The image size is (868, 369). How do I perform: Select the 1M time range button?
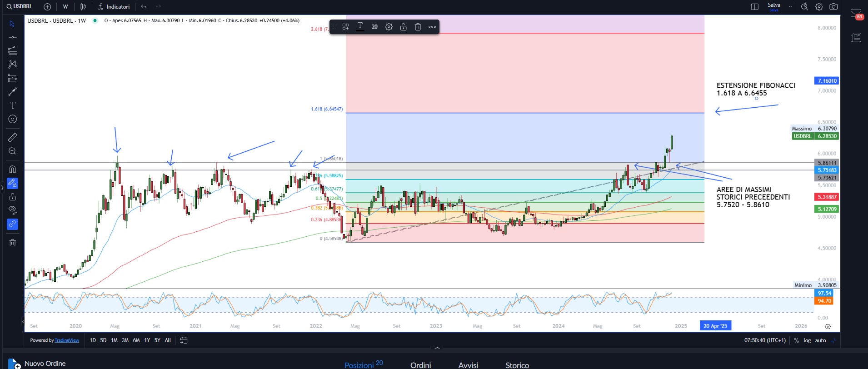coord(114,340)
